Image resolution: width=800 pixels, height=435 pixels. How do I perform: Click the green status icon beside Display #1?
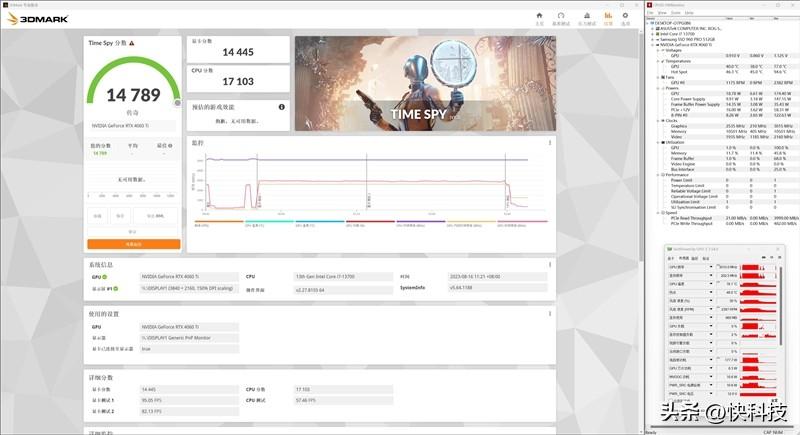tap(116, 289)
